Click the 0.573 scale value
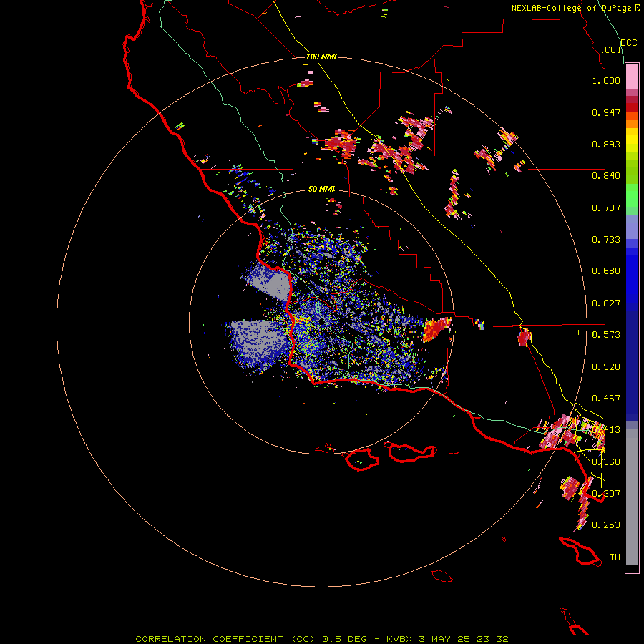The image size is (644, 644). point(606,335)
